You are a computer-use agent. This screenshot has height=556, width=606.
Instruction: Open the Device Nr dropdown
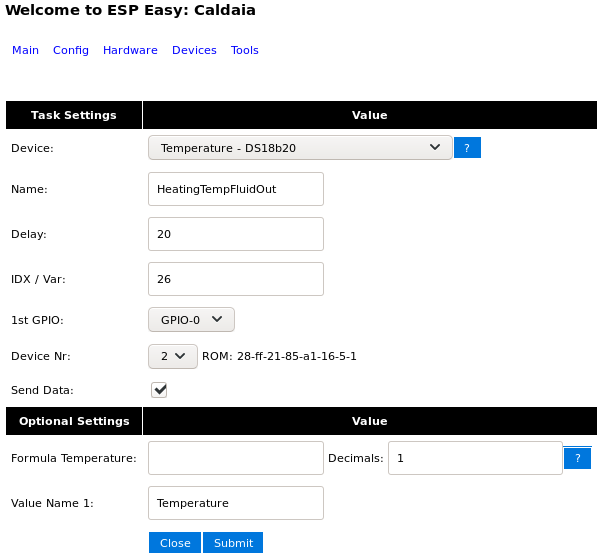pyautogui.click(x=173, y=356)
